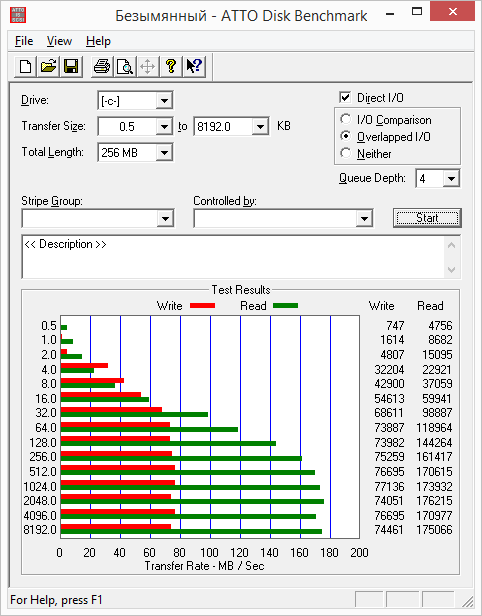
Task: Save results using the floppy disk icon
Action: coord(71,66)
